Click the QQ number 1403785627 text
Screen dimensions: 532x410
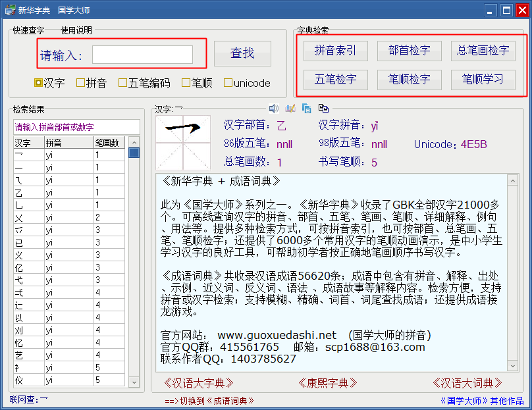(263, 359)
